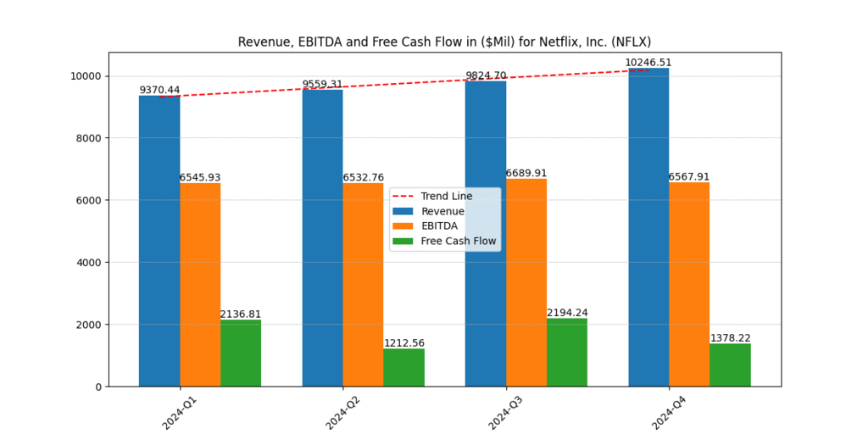This screenshot has height=434, width=868.
Task: Select the red dashed Trend Line legend marker
Action: (x=404, y=197)
